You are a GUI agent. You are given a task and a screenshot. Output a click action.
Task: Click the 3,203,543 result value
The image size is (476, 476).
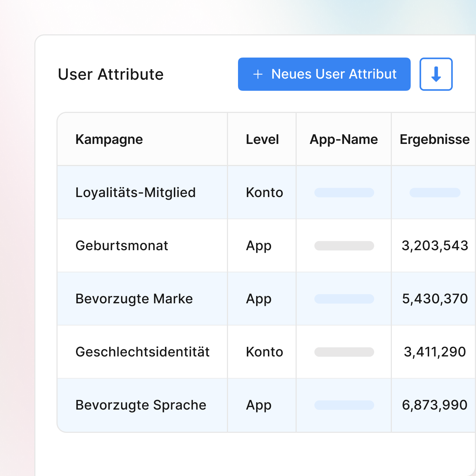(435, 246)
